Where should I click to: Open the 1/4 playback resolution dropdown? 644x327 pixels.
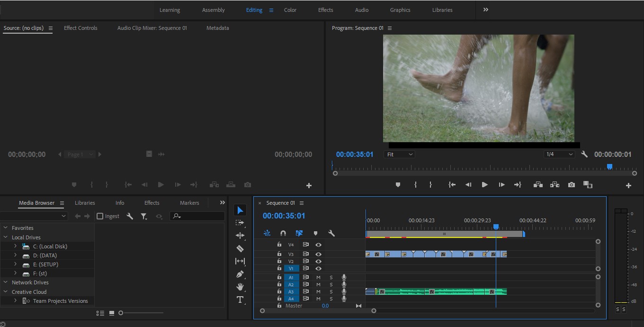[559, 154]
